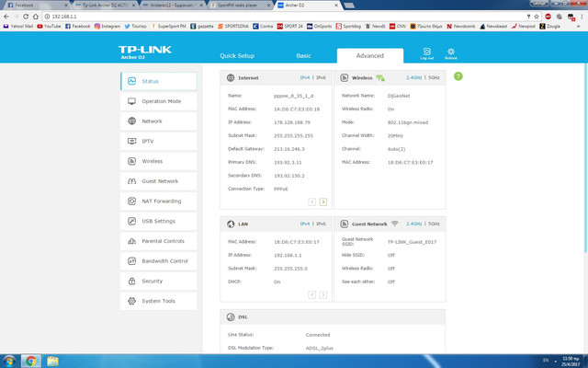Screen dimensions: 588x368
Task: Click the Chrome taskbar icon
Action: [x=30, y=362]
